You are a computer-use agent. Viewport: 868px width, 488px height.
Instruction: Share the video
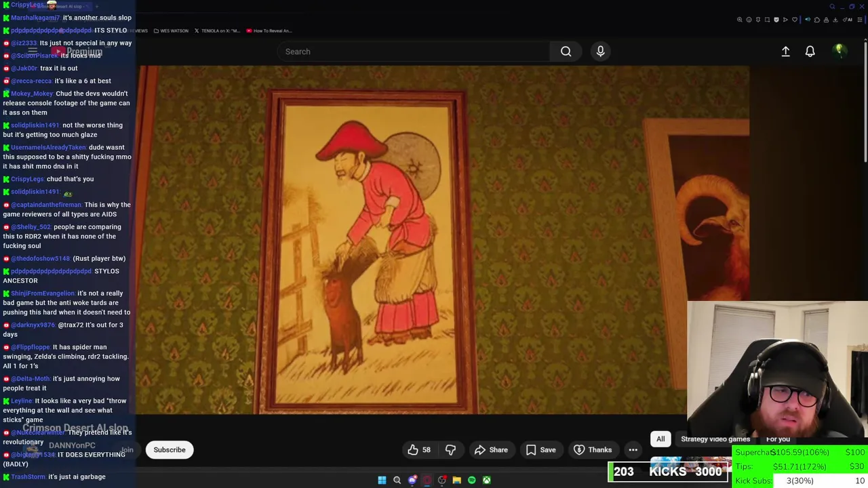(491, 449)
